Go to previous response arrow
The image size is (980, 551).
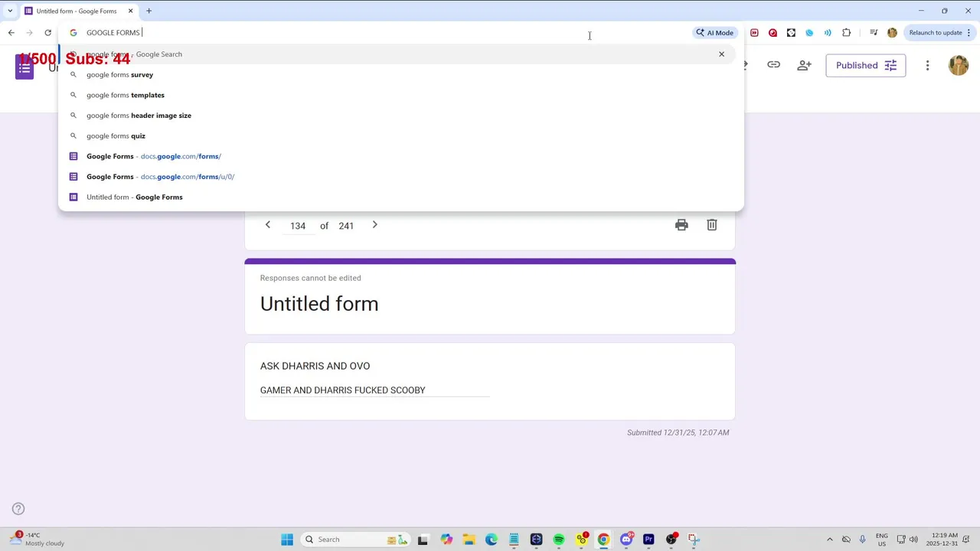(267, 225)
